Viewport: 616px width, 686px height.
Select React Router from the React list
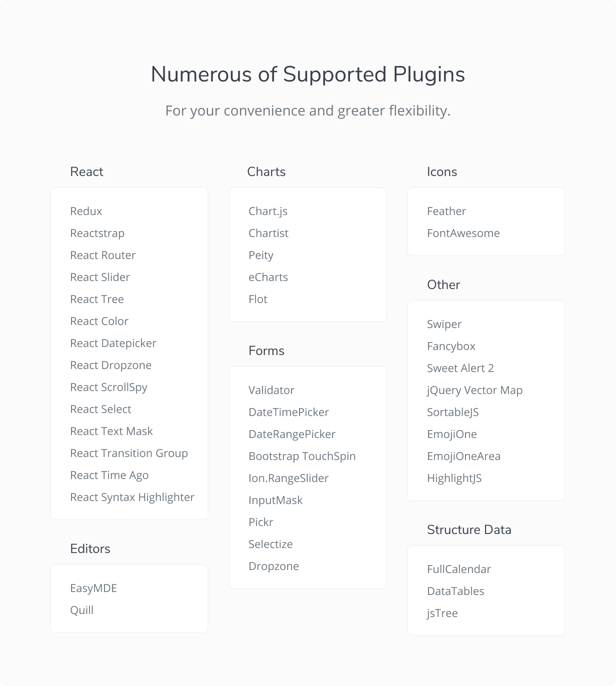pyautogui.click(x=102, y=255)
